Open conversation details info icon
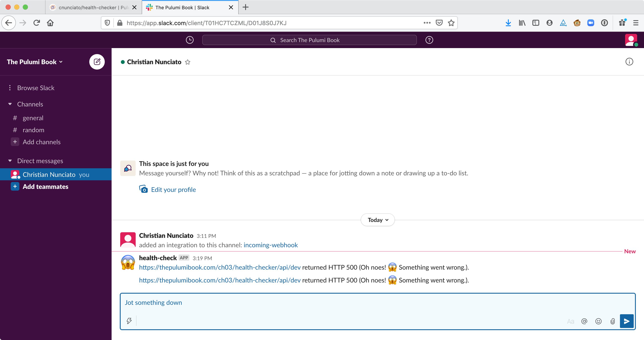This screenshot has height=340, width=644. [629, 62]
